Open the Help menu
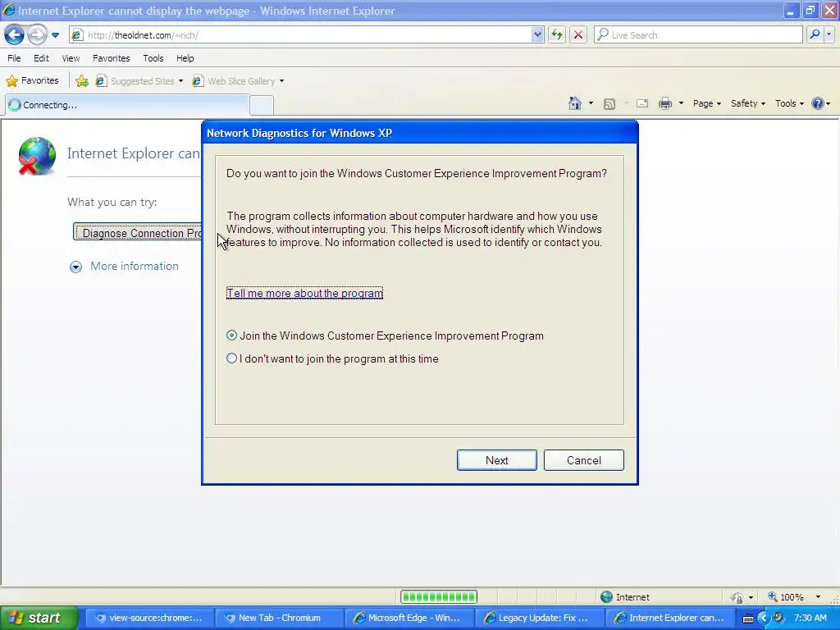This screenshot has width=840, height=630. coord(185,58)
